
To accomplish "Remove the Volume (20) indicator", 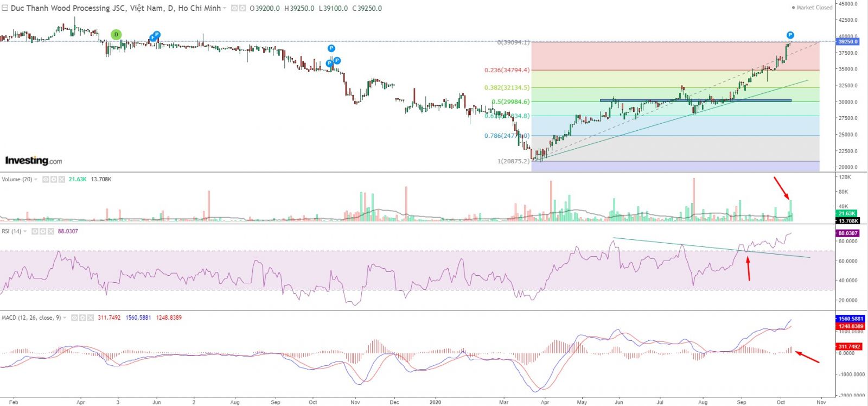I will point(62,179).
